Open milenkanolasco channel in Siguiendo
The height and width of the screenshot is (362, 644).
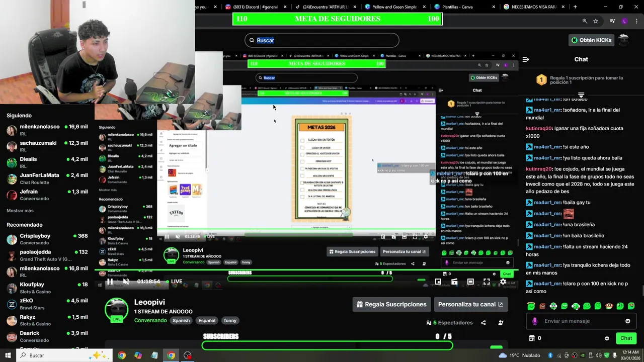[47, 130]
